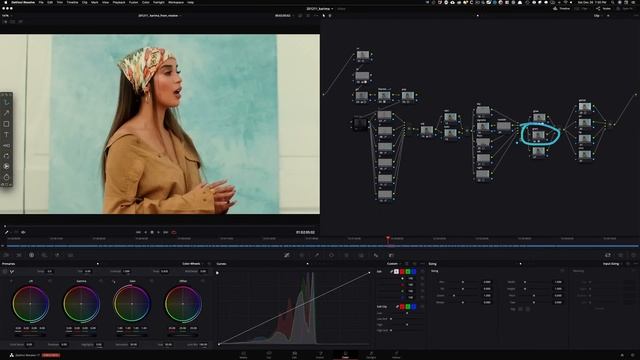Click Stop in the viewer transport
The width and height of the screenshot is (640, 360).
[152, 232]
